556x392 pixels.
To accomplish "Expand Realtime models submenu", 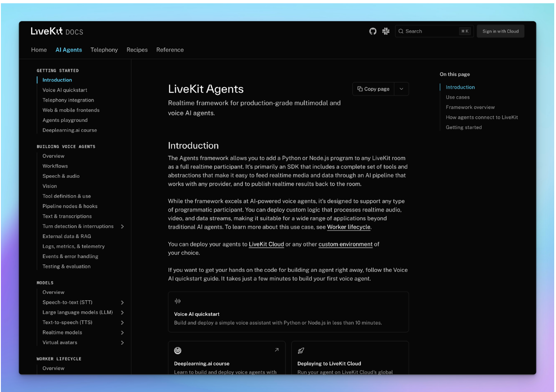I will (122, 333).
